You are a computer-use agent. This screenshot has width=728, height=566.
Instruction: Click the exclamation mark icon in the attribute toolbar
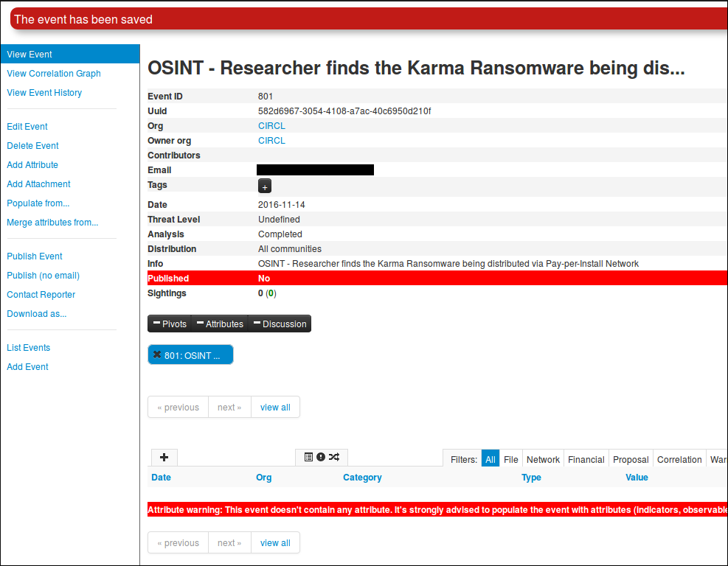[321, 458]
